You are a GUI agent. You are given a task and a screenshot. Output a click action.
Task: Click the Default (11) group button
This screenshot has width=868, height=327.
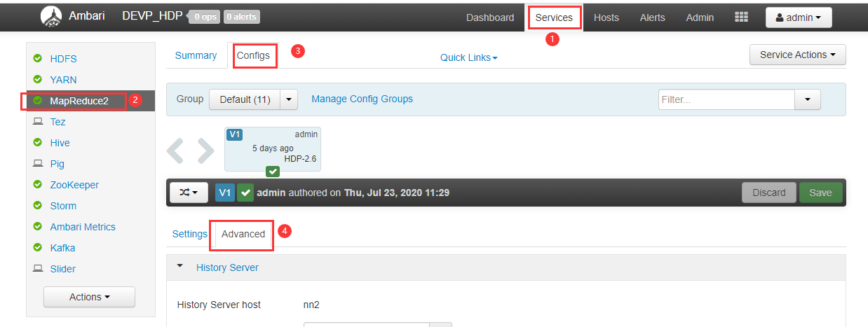point(245,99)
